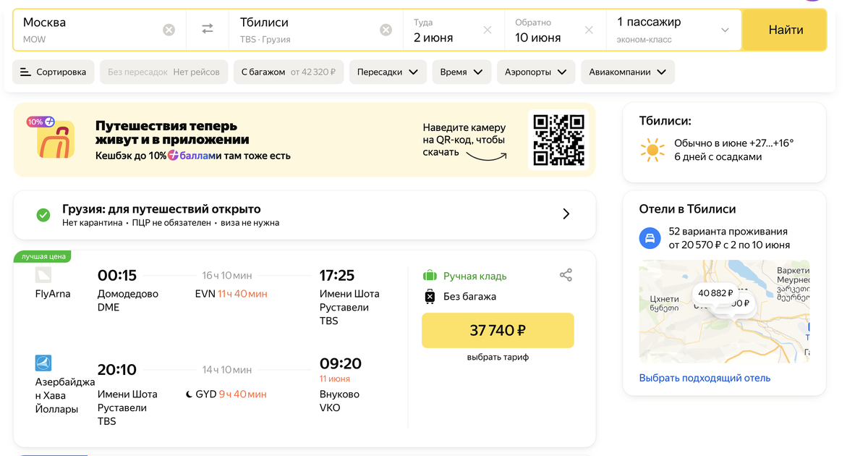Click 14 ч 10 мин flight duration

227,370
